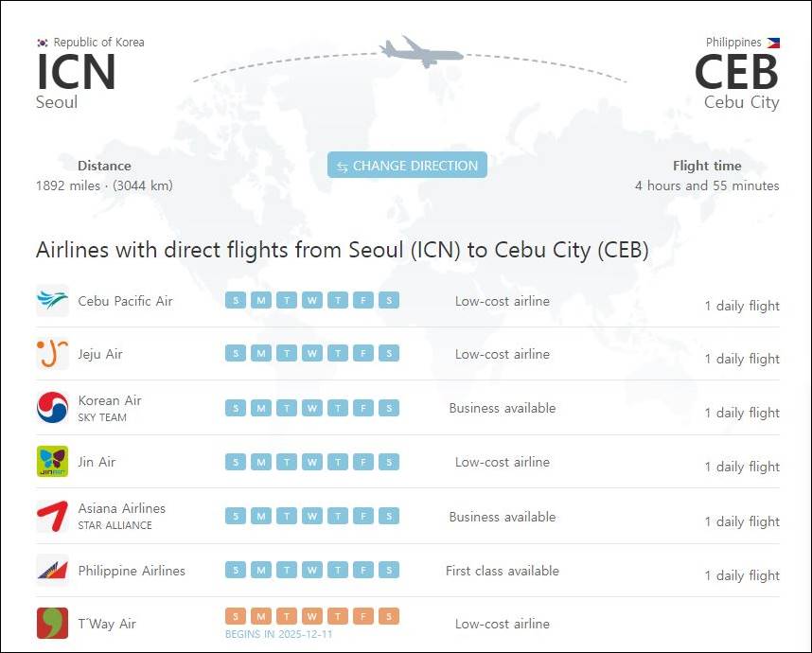The image size is (812, 653).
Task: Select Monday badge for Cebu Pacific Air
Action: [261, 300]
